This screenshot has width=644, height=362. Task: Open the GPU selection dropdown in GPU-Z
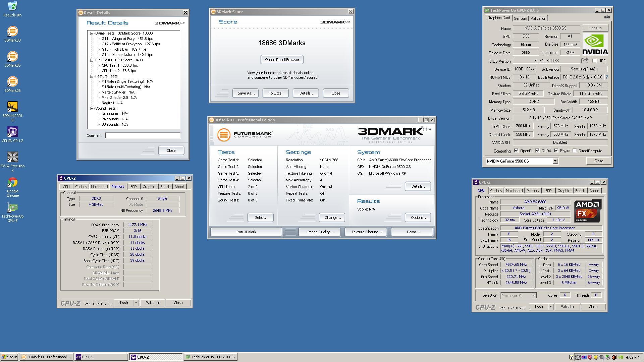click(x=555, y=161)
